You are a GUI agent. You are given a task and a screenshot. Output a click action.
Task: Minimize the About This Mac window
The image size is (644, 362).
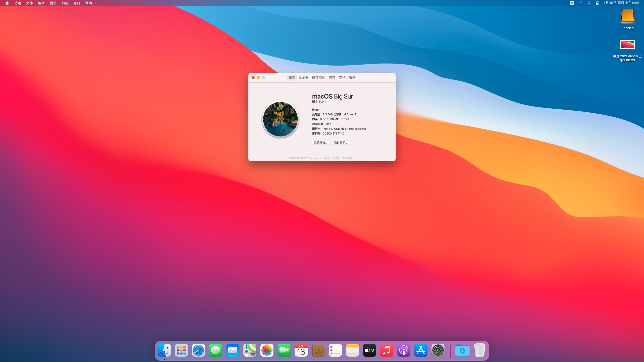coord(258,78)
